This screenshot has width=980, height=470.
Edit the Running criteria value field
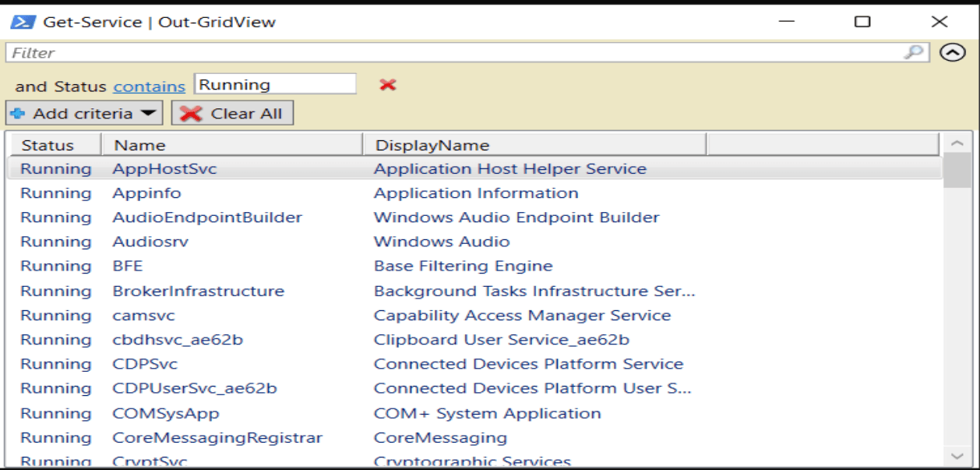[x=274, y=85]
